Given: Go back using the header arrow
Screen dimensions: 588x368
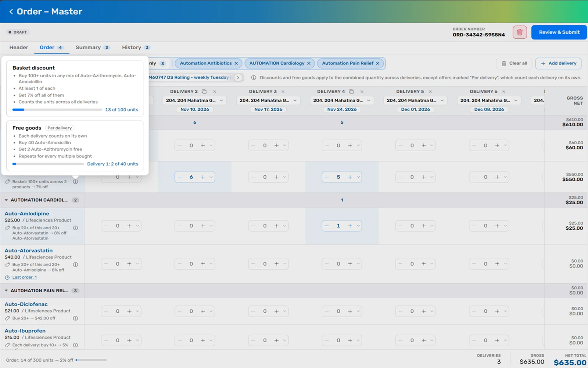Looking at the screenshot, I should pyautogui.click(x=11, y=12).
